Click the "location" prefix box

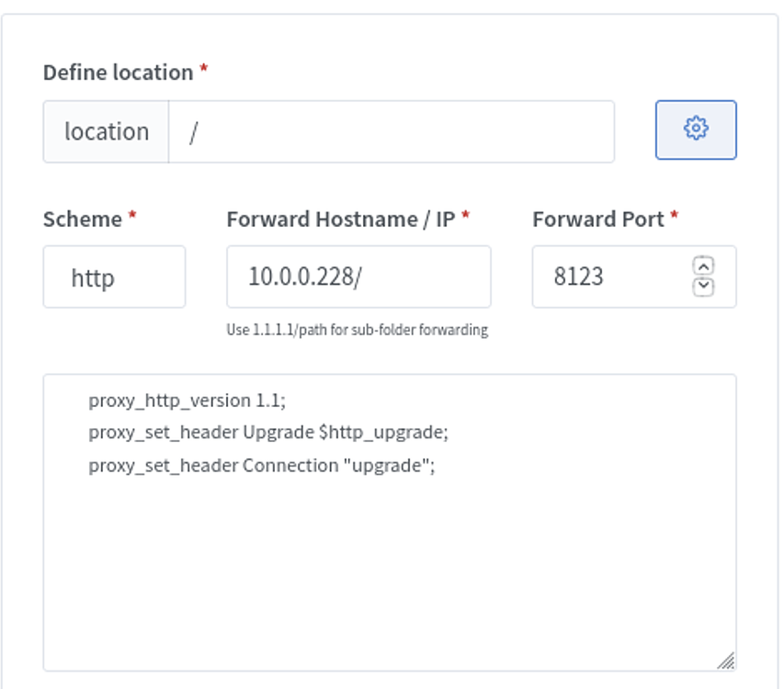(106, 131)
